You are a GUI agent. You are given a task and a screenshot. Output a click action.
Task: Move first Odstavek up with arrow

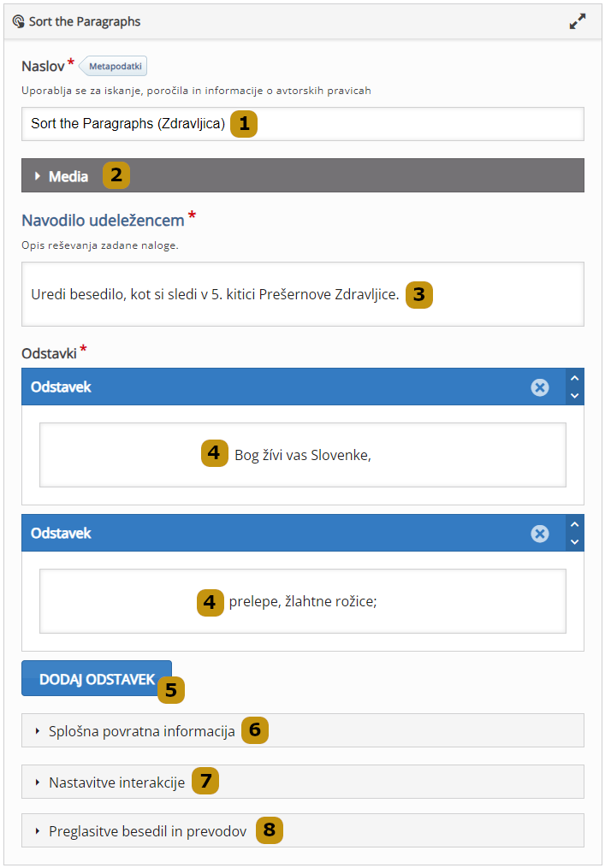click(575, 379)
